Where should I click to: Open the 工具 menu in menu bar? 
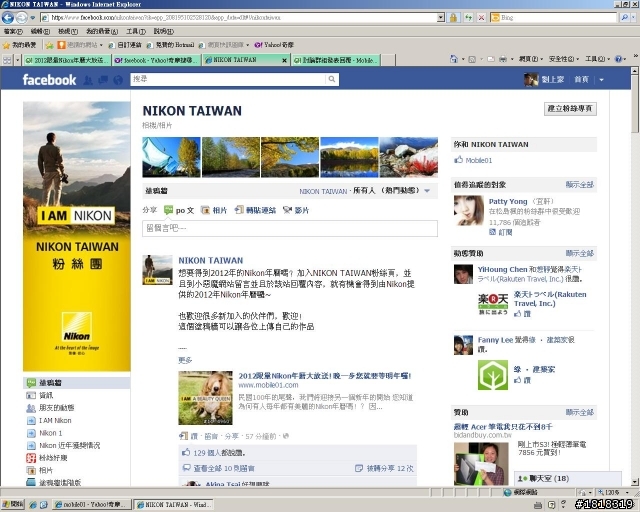pyautogui.click(x=136, y=31)
